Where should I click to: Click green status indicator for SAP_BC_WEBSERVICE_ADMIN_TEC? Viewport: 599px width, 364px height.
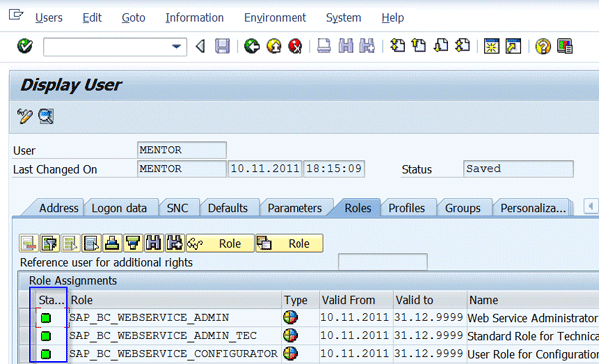point(46,336)
